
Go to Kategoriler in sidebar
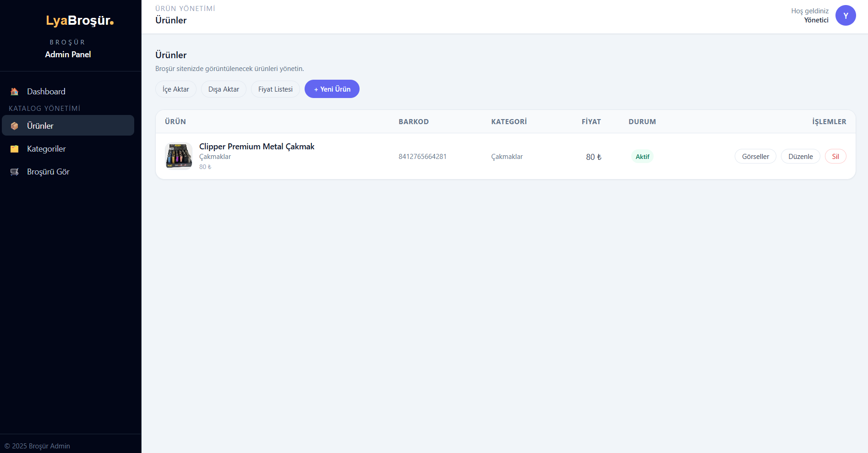46,149
